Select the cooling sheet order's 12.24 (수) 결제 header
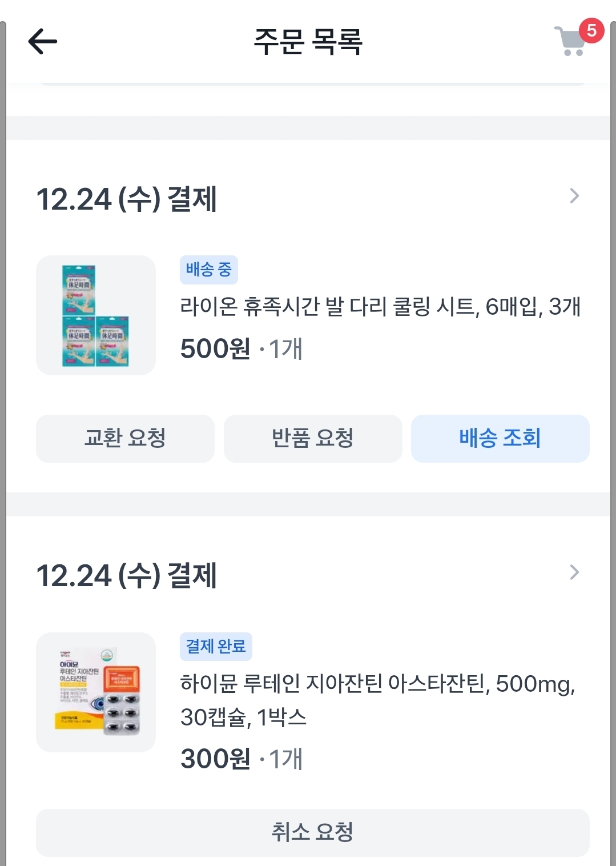Image resolution: width=616 pixels, height=866 pixels. click(127, 199)
